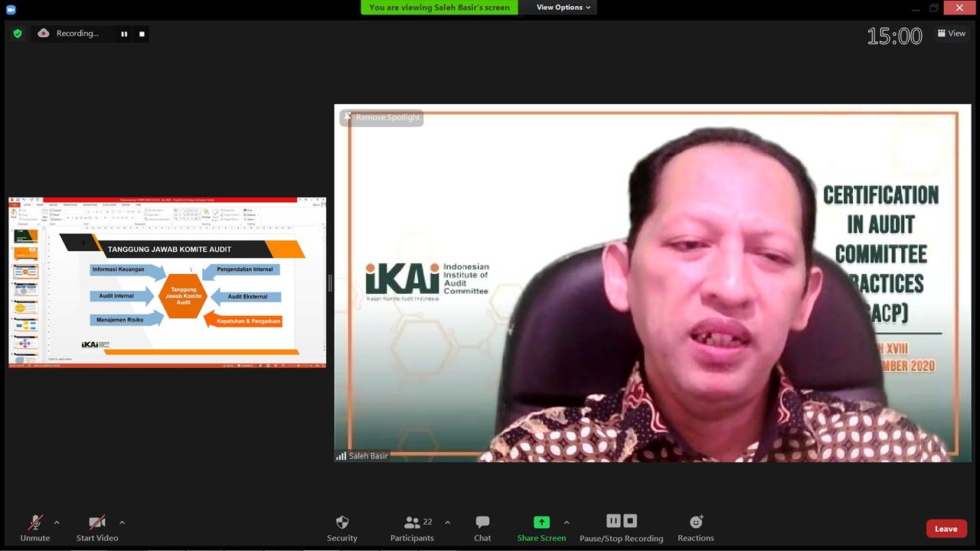Click the Saleh Basir name label
The width and height of the screenshot is (980, 551).
click(368, 456)
